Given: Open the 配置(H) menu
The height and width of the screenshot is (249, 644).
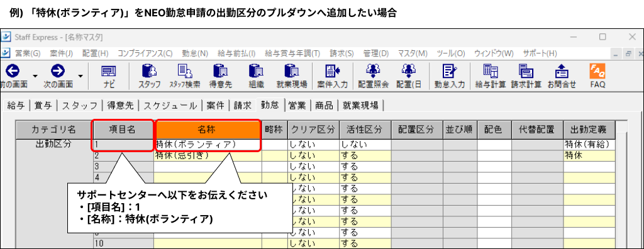Looking at the screenshot, I should (x=95, y=53).
